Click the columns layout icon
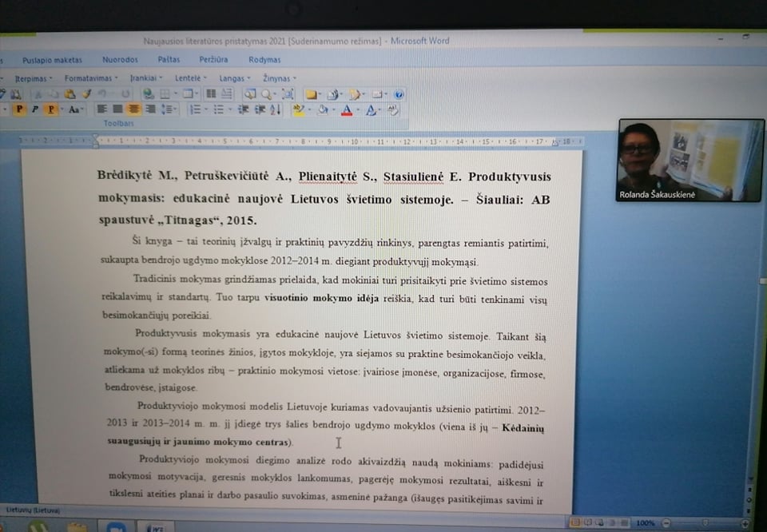The height and width of the screenshot is (532, 767). coord(211,94)
